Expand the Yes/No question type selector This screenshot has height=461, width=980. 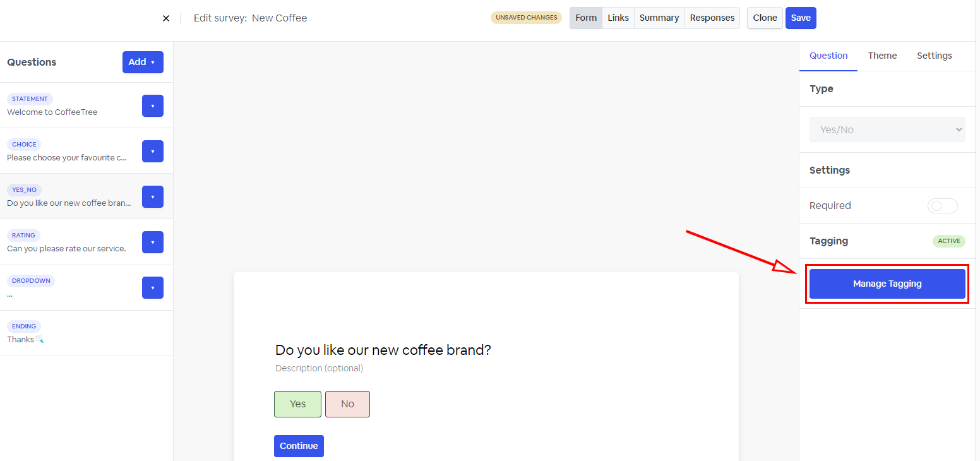coord(887,129)
